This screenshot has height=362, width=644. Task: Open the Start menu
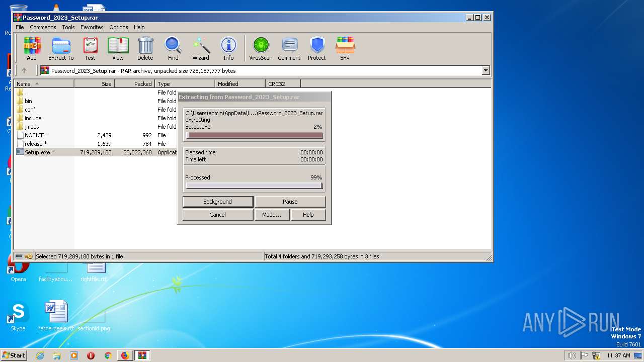14,355
